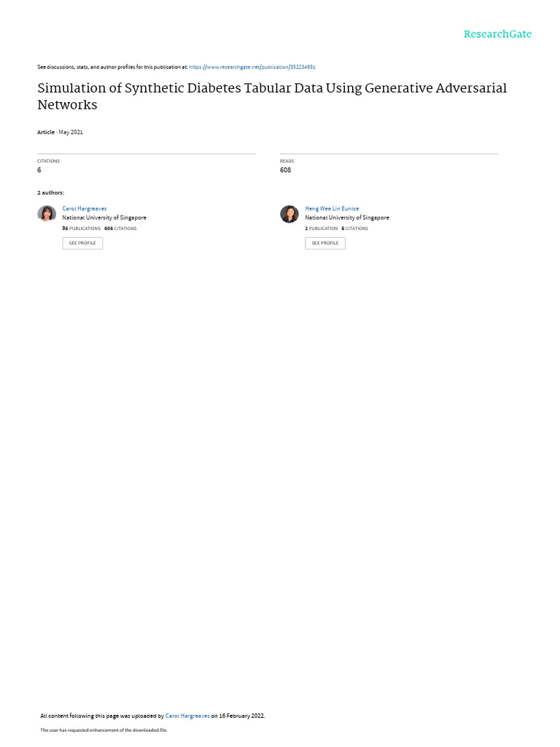Select 606 CITATIONS under Carol Hargreaves
560x747 pixels.
tap(120, 228)
